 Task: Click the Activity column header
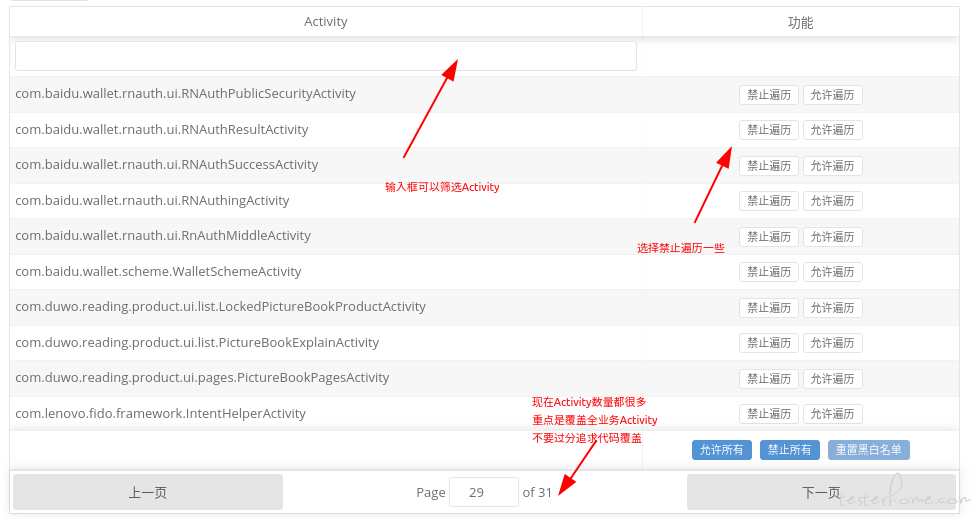tap(325, 22)
